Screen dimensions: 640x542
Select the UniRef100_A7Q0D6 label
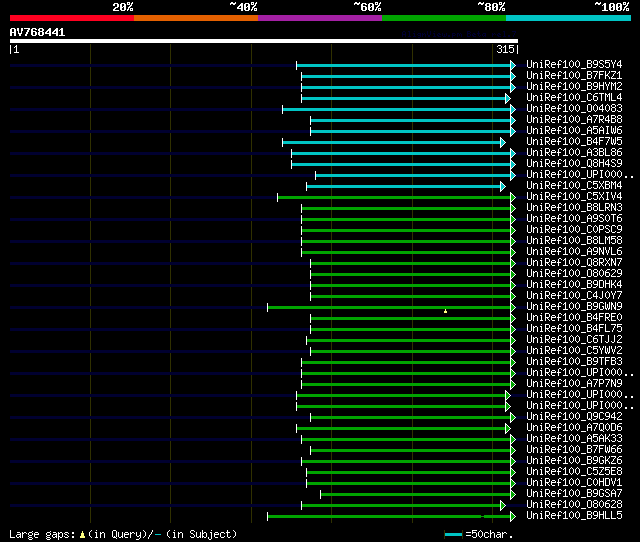point(574,428)
